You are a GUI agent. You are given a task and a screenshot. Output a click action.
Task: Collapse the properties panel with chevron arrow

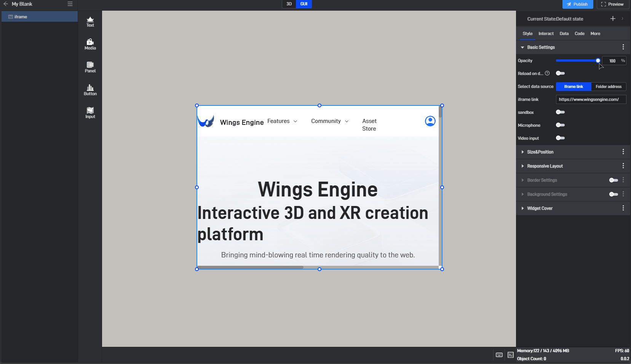coord(623,19)
